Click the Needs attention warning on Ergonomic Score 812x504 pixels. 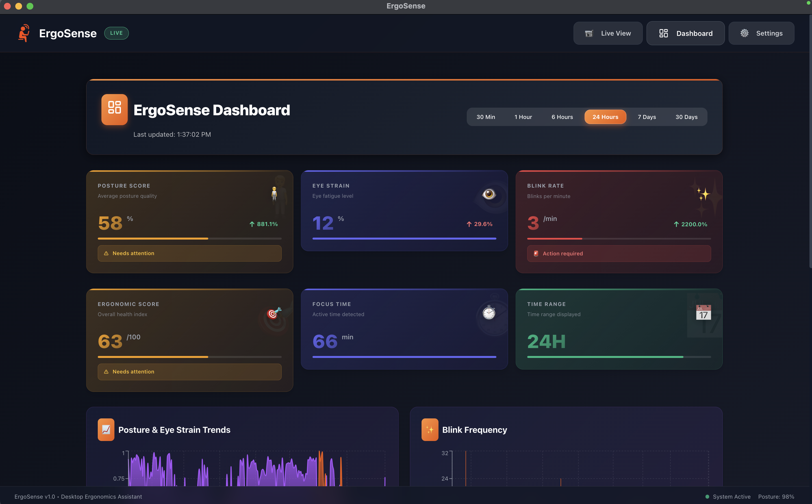pyautogui.click(x=189, y=372)
